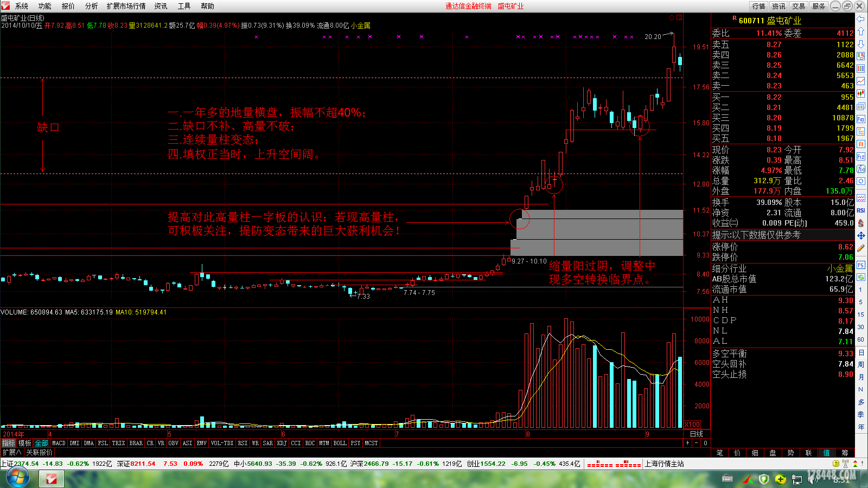This screenshot has width=868, height=488.
Task: Open the news window icon in sidebar
Action: click(x=861, y=106)
